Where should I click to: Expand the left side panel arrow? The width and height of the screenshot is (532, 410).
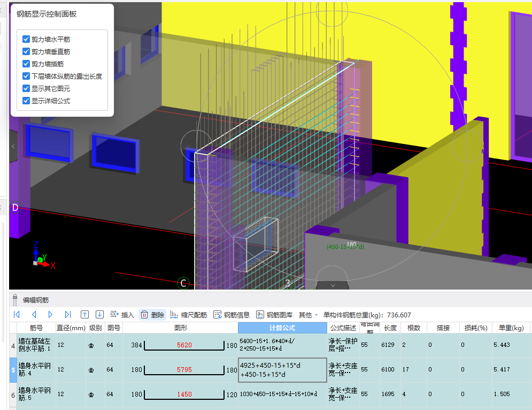click(x=13, y=146)
